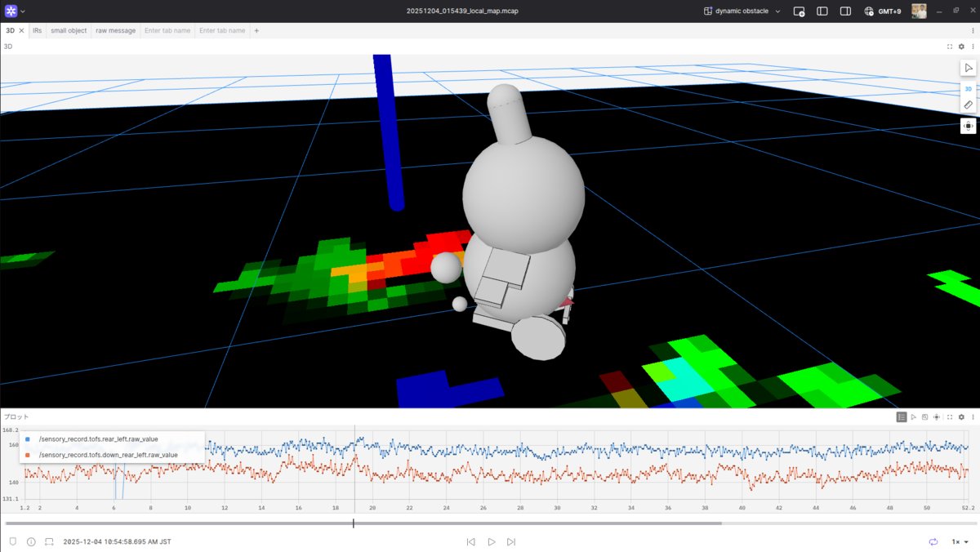
Task: Switch to the small object tab
Action: click(x=69, y=30)
